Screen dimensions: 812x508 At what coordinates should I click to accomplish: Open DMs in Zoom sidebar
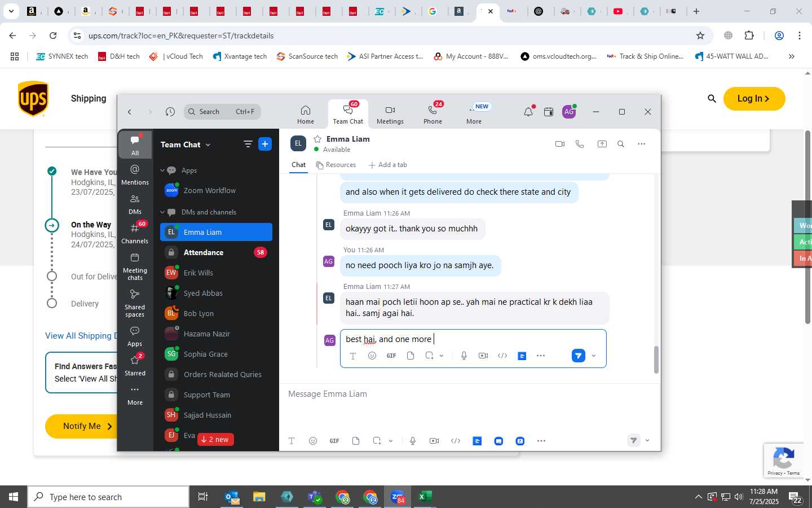click(x=135, y=204)
